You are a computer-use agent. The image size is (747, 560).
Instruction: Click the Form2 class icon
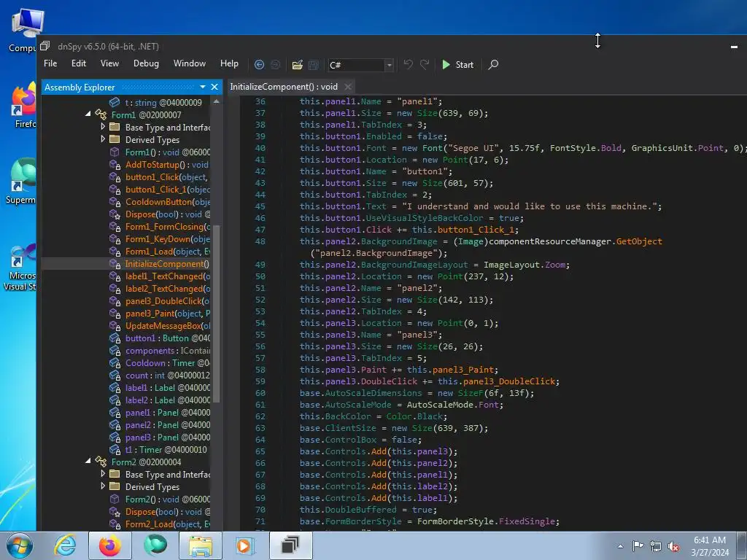pos(101,462)
